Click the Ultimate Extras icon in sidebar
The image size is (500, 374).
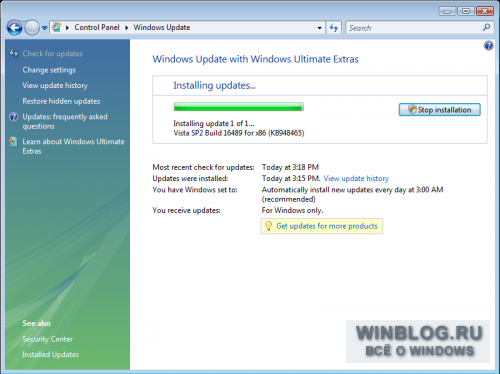pyautogui.click(x=13, y=142)
